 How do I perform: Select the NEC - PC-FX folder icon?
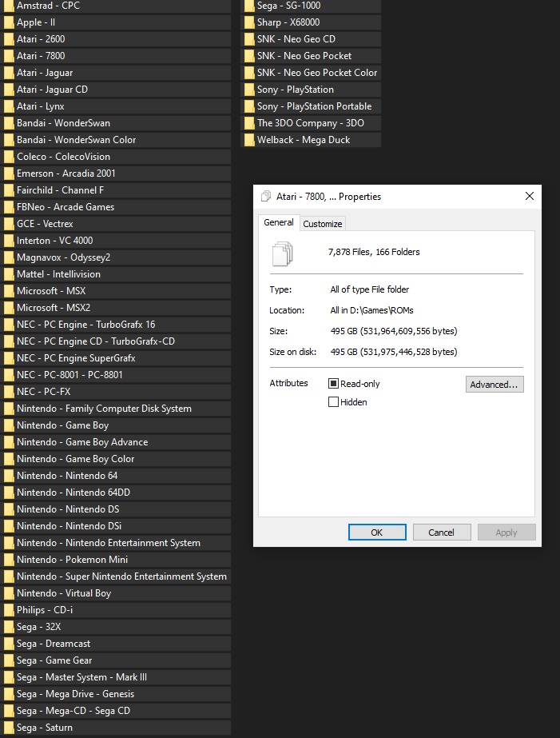tap(9, 392)
